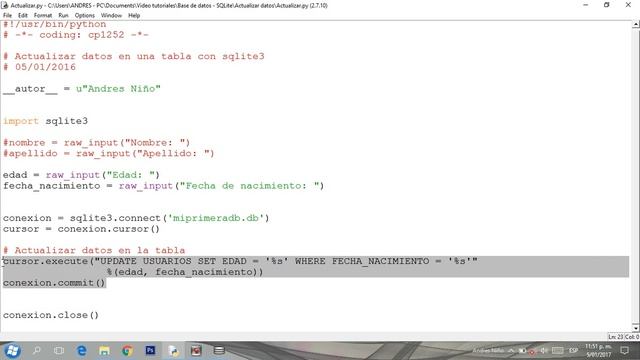Click 'UPDATE USUARIOS SET EDAD' text
Viewport: 640px width, 360px height.
coord(173,261)
